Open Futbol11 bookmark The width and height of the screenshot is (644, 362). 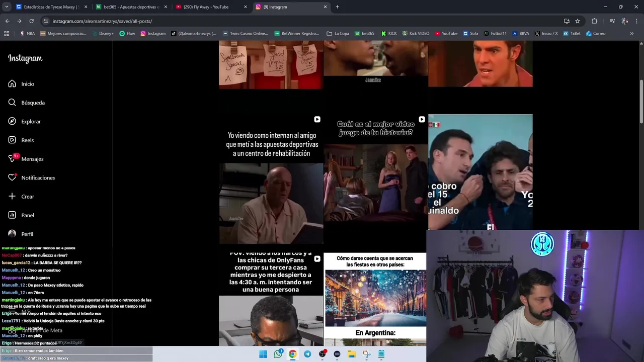point(495,34)
